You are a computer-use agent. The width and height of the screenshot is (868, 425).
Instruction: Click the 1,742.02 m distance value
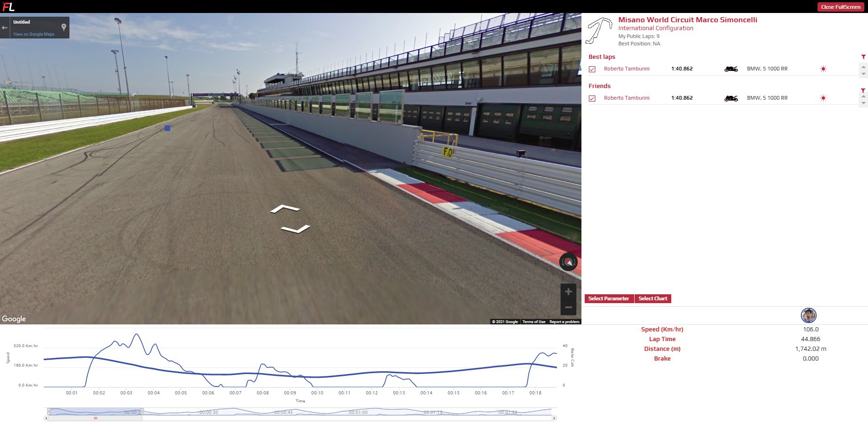click(x=811, y=349)
